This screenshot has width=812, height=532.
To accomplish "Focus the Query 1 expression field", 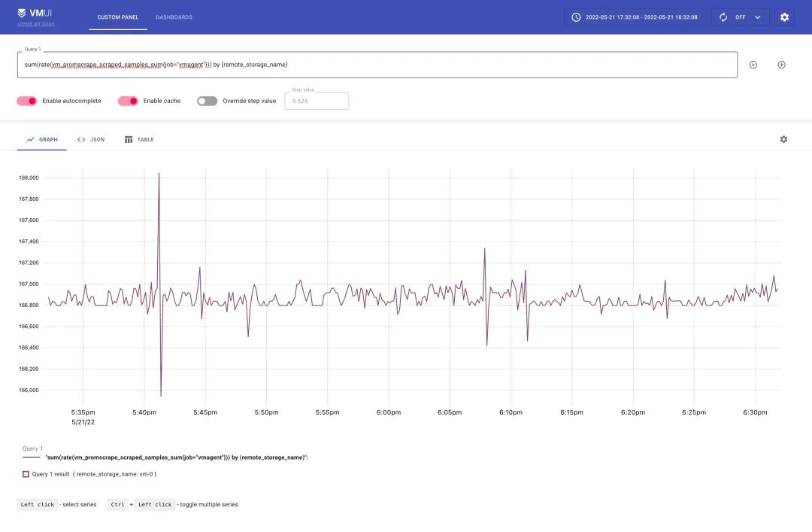I will pyautogui.click(x=377, y=65).
